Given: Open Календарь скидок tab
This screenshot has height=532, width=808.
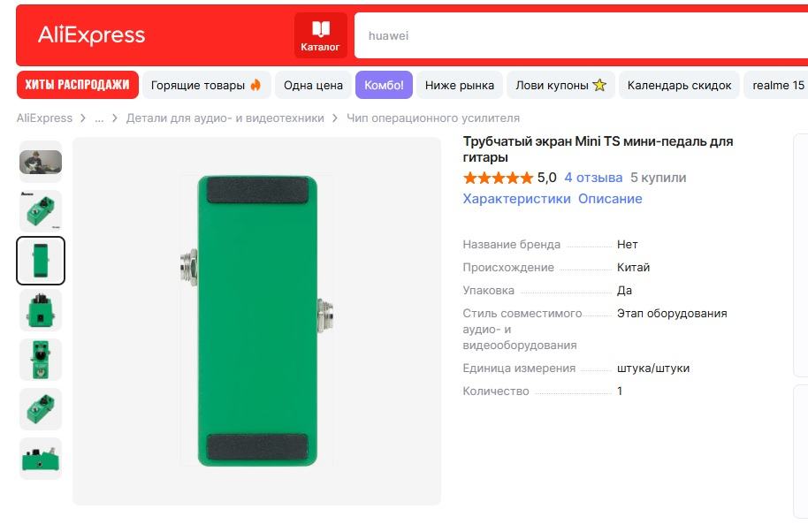Looking at the screenshot, I should pyautogui.click(x=679, y=86).
